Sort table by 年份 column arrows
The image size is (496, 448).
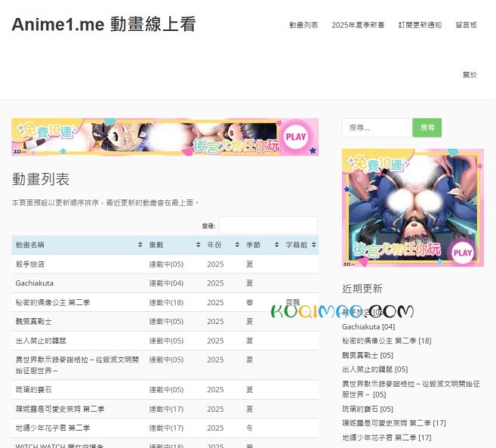(237, 245)
